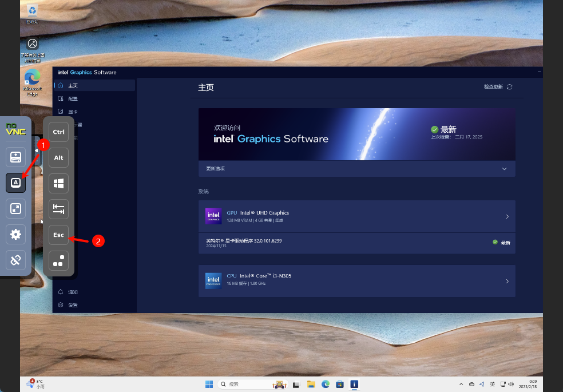Show hidden system tray icons
Viewport: 563px width, 392px height.
(461, 385)
